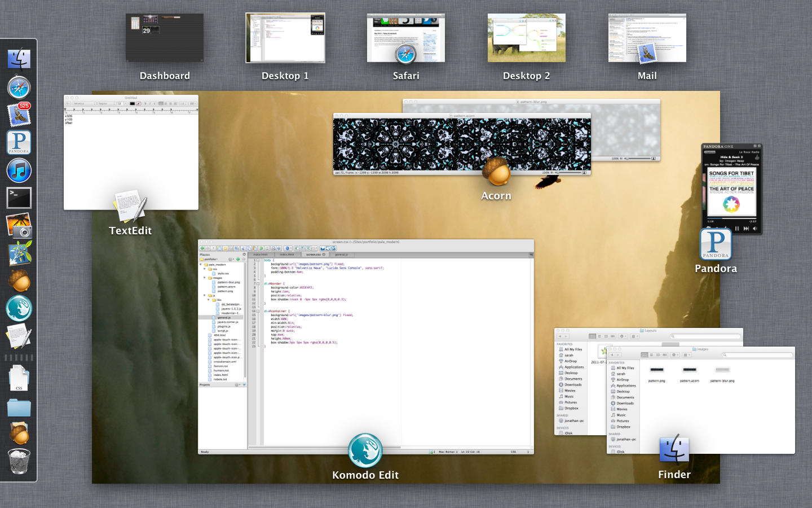The image size is (812, 508).
Task: Skip to next song in Pandora
Action: coord(746,229)
